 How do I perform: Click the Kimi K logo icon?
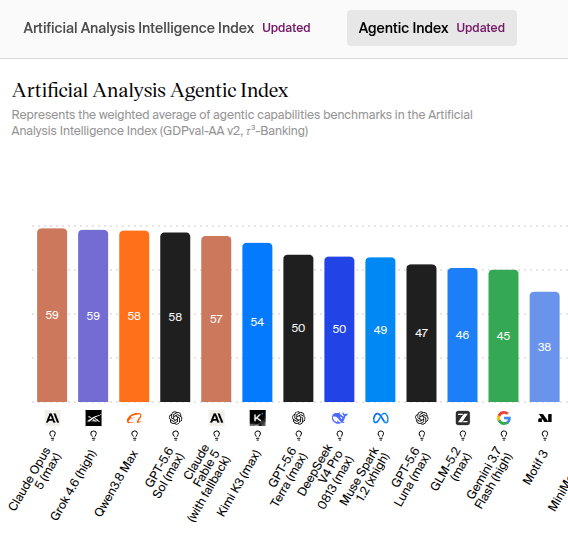[258, 418]
